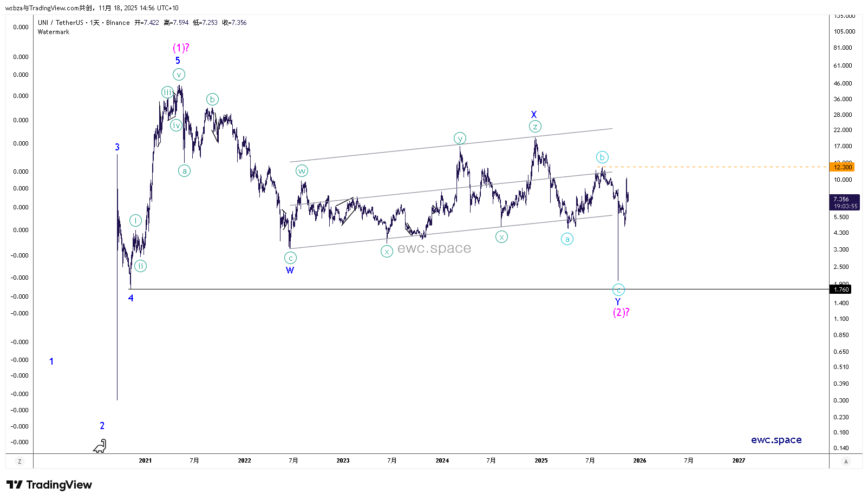
Task: Click the 2023 label on time axis
Action: click(x=343, y=461)
